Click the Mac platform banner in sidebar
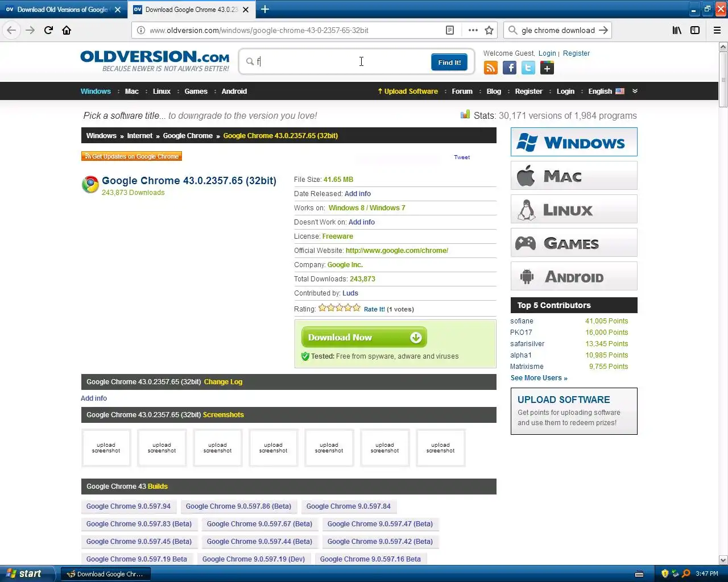The height and width of the screenshot is (582, 728). click(x=574, y=176)
